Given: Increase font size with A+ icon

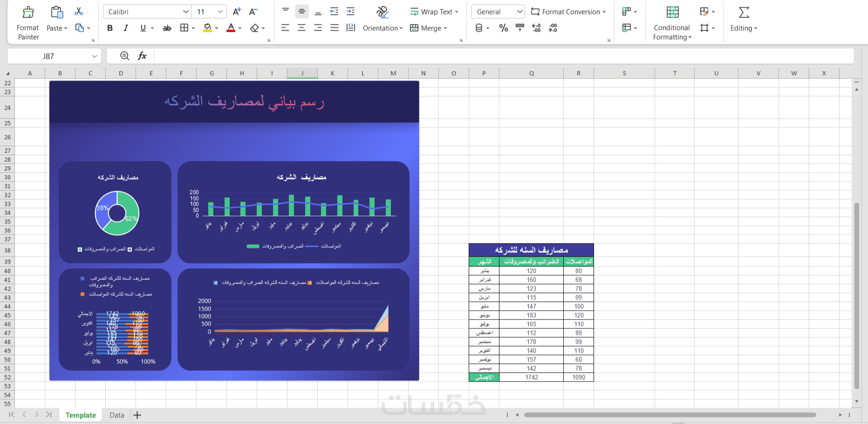Looking at the screenshot, I should pos(237,12).
